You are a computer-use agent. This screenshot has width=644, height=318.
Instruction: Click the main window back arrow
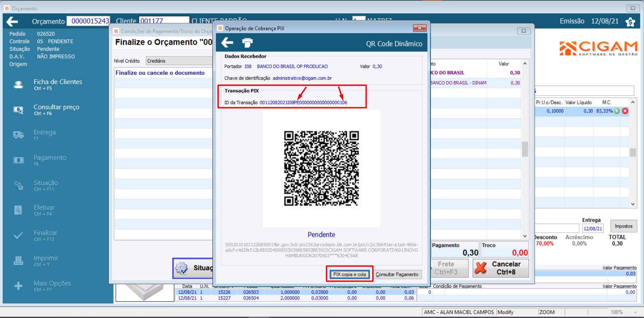(x=12, y=22)
